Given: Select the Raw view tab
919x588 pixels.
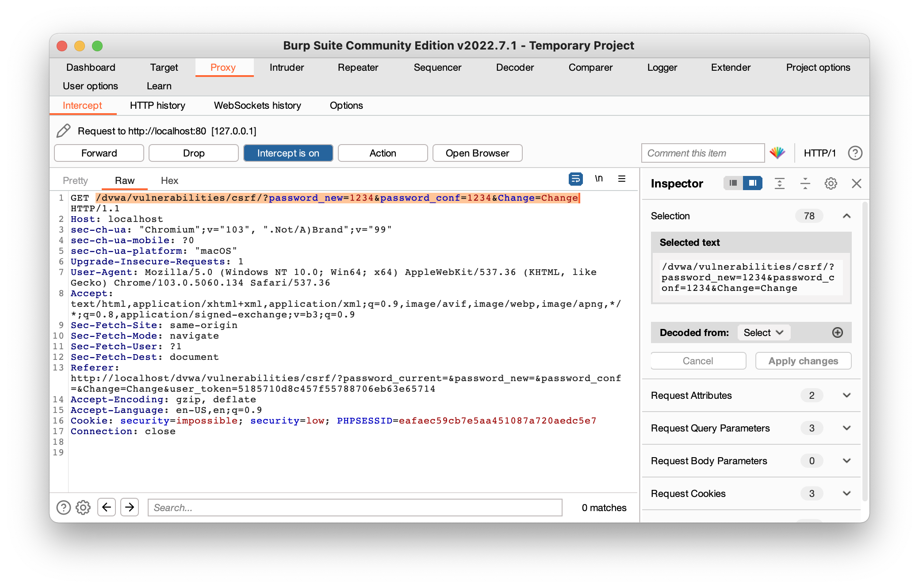Looking at the screenshot, I should click(125, 180).
